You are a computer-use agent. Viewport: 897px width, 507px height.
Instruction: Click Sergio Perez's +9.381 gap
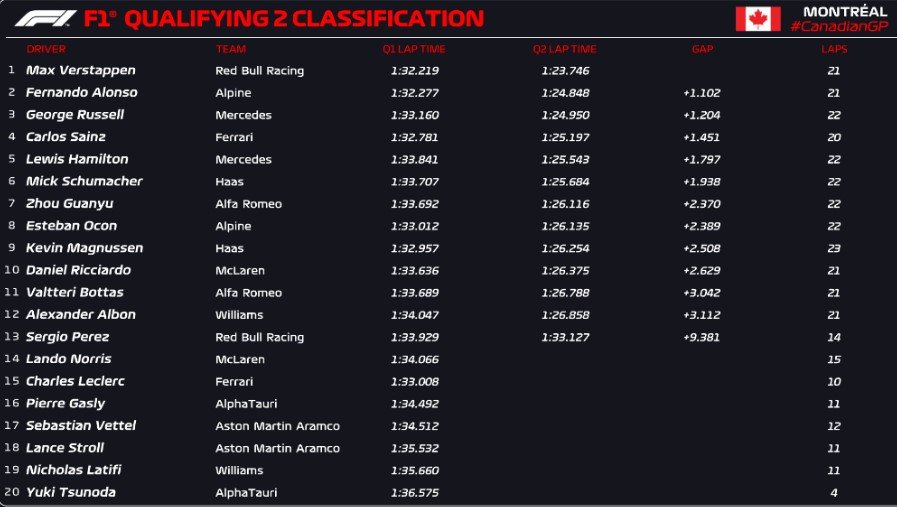point(701,337)
